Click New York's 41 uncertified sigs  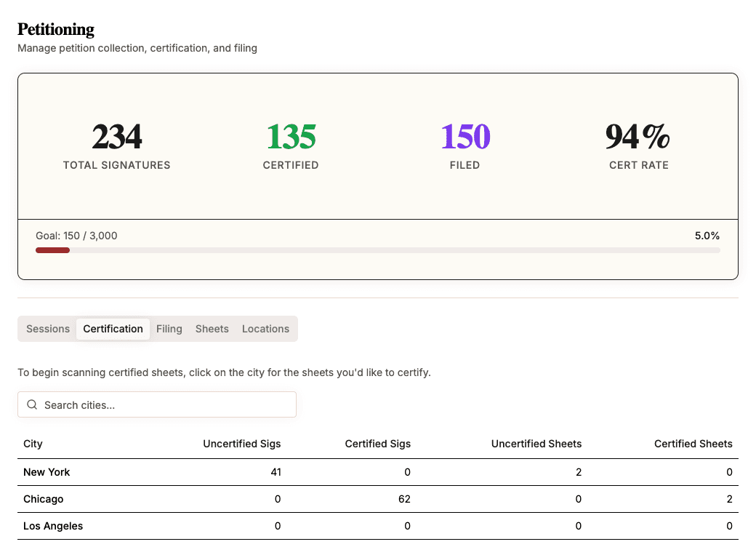pos(276,472)
